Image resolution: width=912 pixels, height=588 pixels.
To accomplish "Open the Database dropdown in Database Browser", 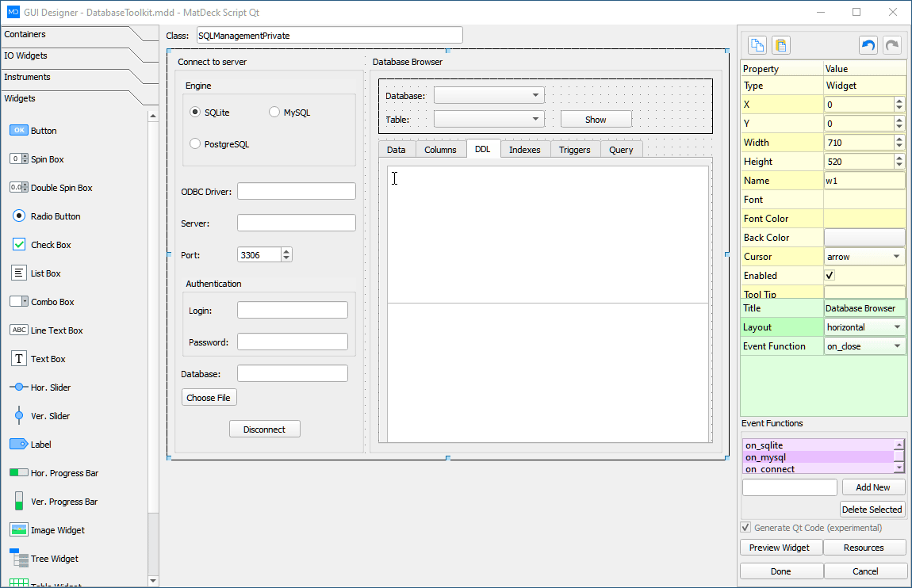I will point(489,95).
